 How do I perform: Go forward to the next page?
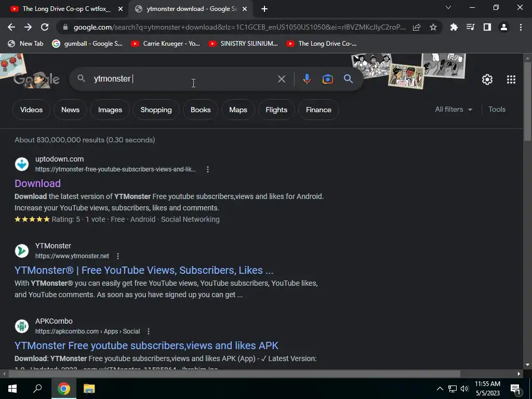point(28,27)
